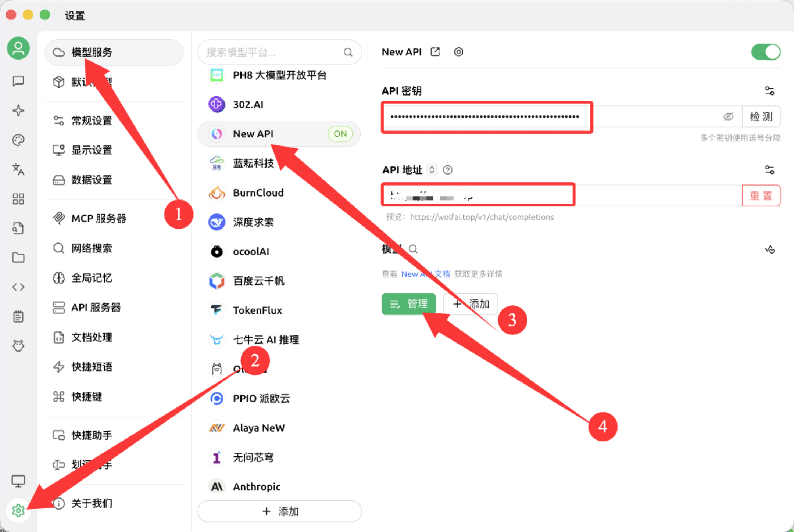Select PH8 大模型开放平台 provider
Screen dimensions: 794x532
279,75
